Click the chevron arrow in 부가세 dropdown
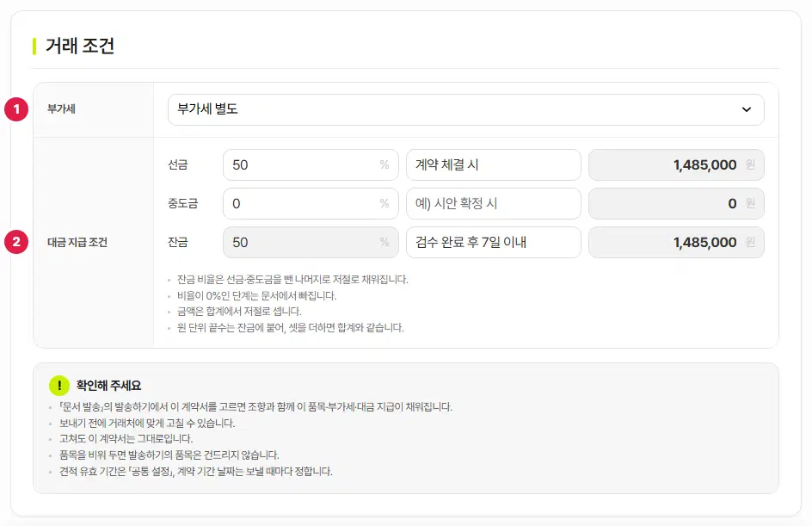 747,109
